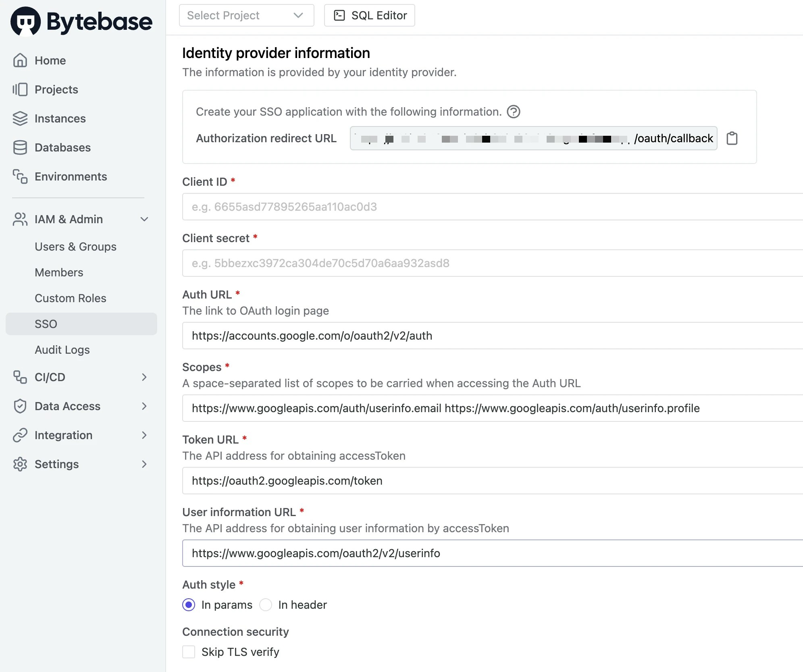Select the In params auth style
The width and height of the screenshot is (803, 672).
coord(189,605)
